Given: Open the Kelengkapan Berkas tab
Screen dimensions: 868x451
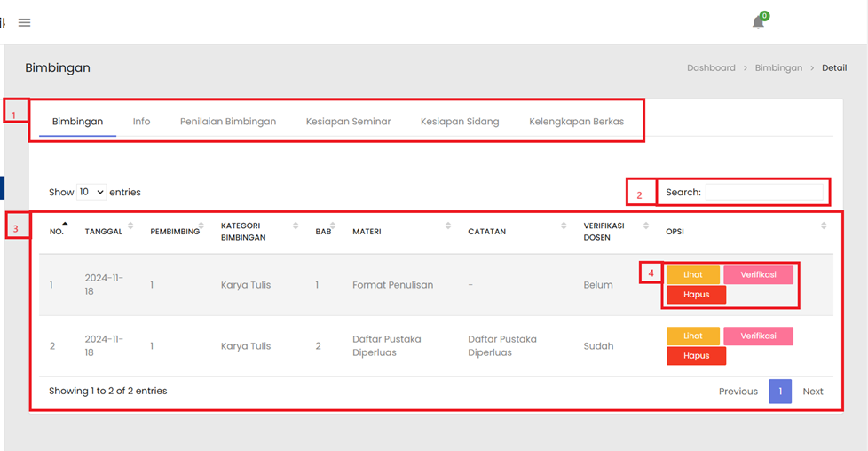Looking at the screenshot, I should (x=576, y=122).
